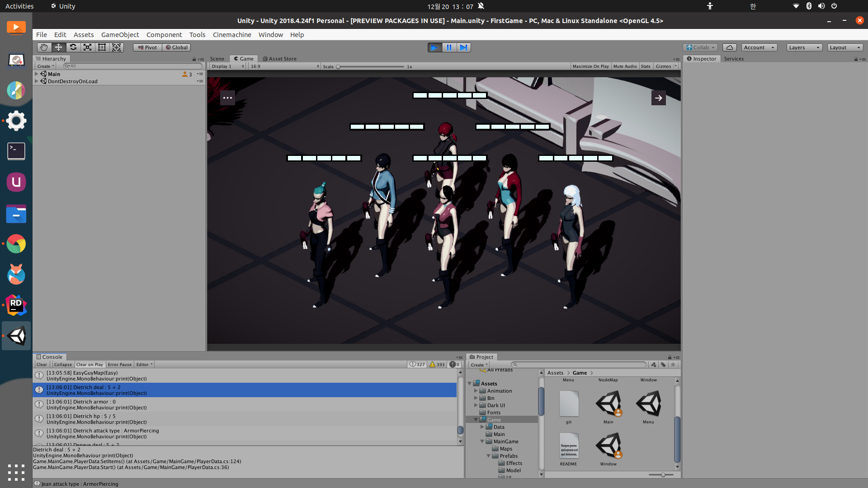
Task: Open the 16:9 aspect ratio dropdown
Action: [285, 66]
